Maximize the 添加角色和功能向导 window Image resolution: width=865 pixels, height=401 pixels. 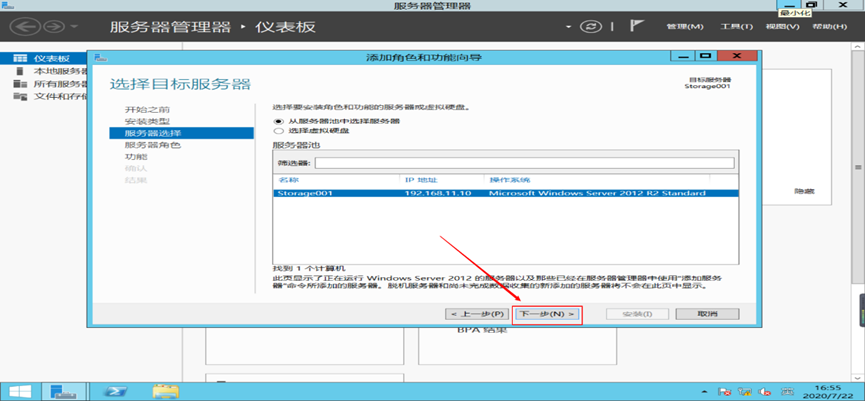point(704,56)
